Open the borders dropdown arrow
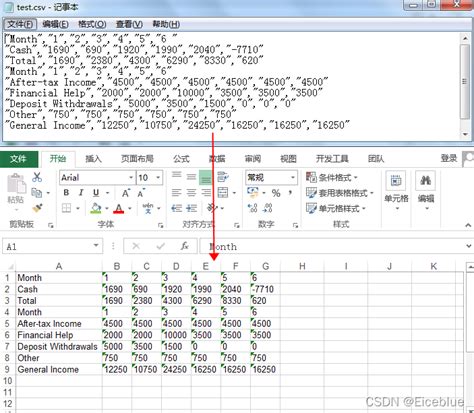Image resolution: width=474 pixels, height=413 pixels. [78, 209]
